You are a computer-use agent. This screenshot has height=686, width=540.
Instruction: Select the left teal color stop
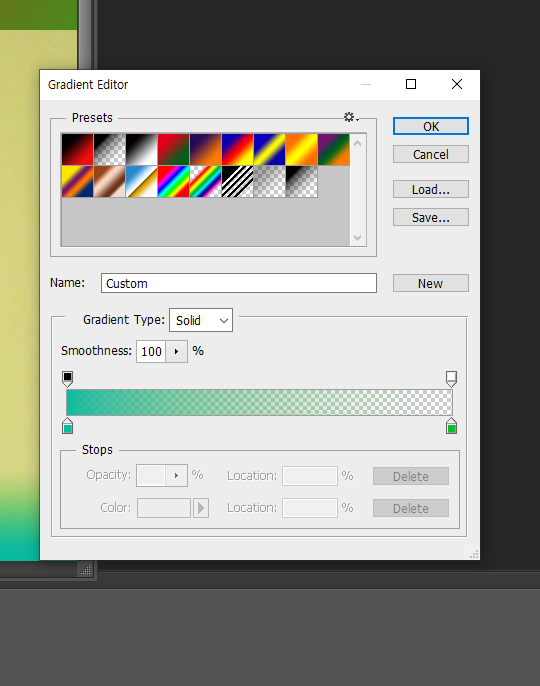click(x=67, y=426)
